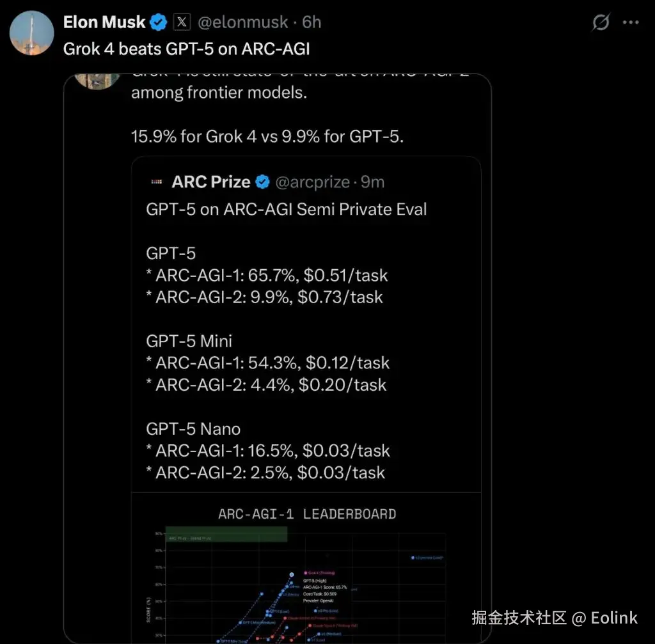Viewport: 655px width, 644px height.
Task: Open the three-dot More options menu
Action: point(631,23)
